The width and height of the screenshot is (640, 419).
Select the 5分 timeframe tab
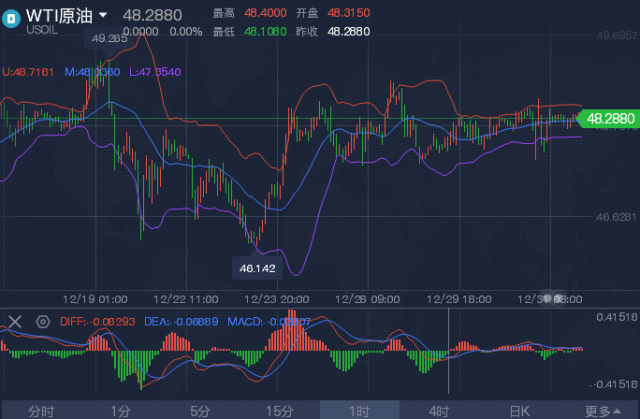point(200,411)
